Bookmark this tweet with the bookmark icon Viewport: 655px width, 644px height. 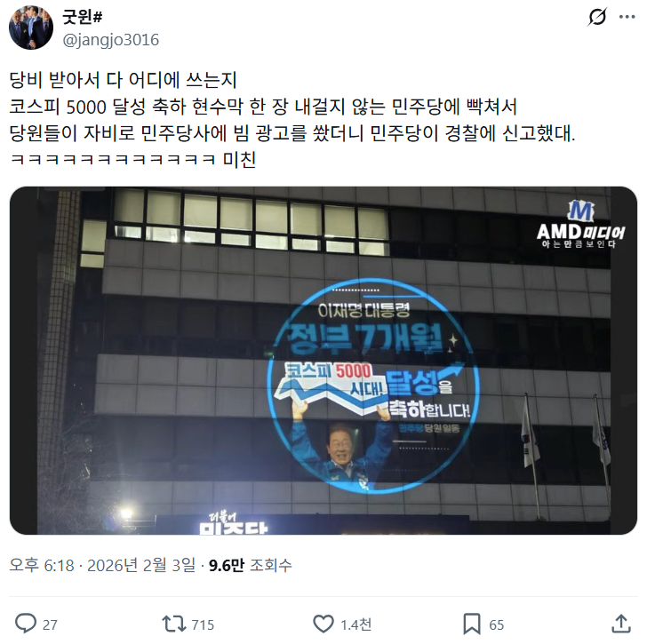(472, 624)
